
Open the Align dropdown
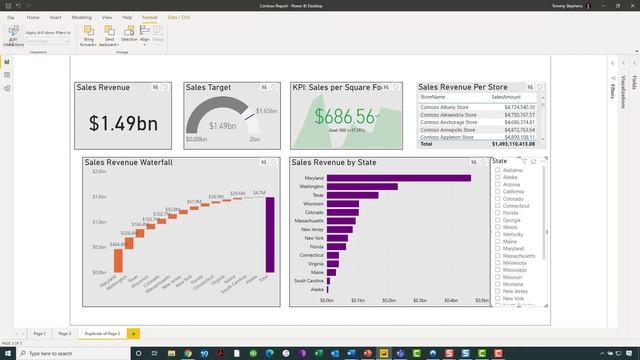coord(144,35)
